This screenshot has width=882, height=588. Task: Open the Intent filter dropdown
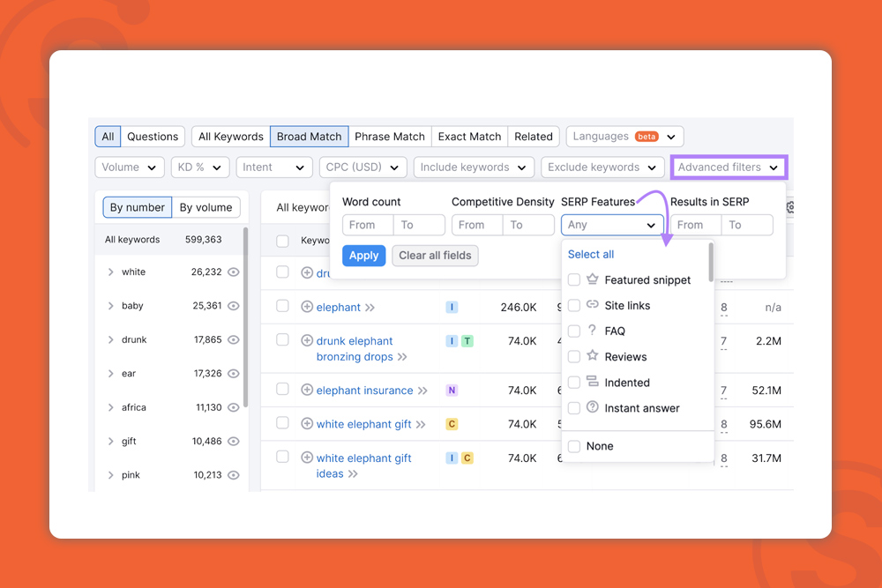click(274, 167)
